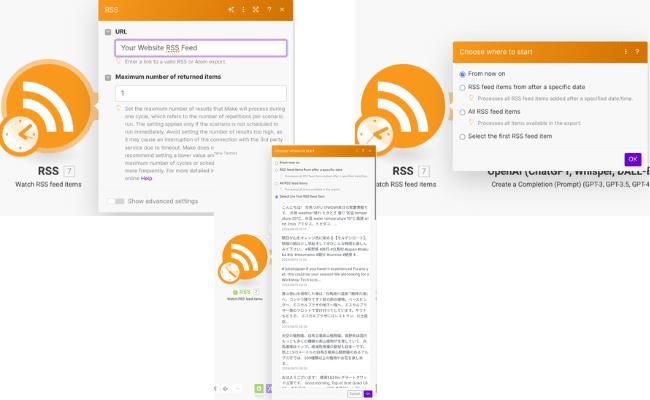This screenshot has width=650, height=400.
Task: Close the RSS settings dialog
Action: pos(282,10)
